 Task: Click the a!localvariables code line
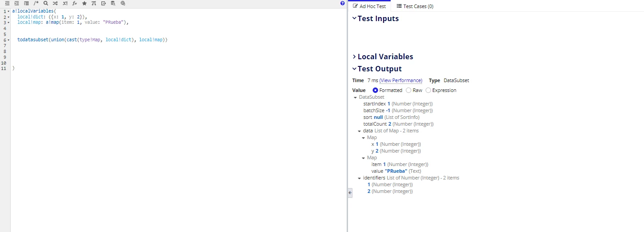(34, 11)
